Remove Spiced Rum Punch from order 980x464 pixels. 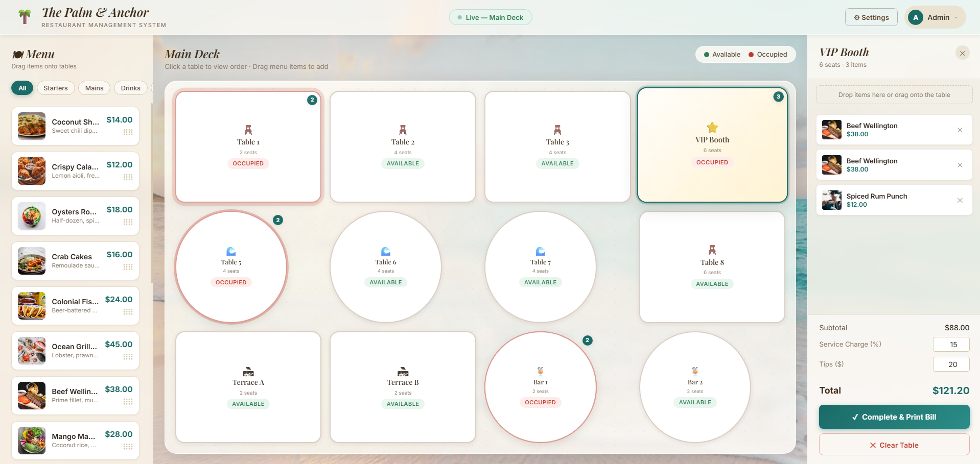(960, 200)
